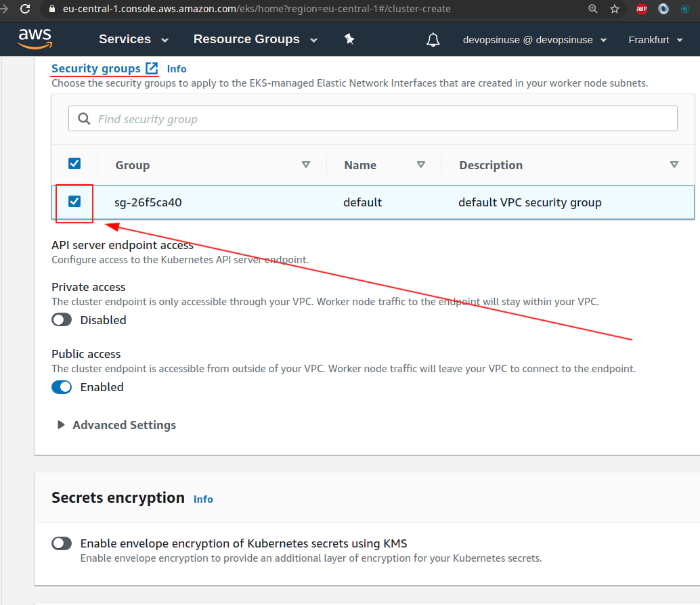The width and height of the screenshot is (700, 605).
Task: Bookmark this page with the star icon
Action: click(615, 9)
